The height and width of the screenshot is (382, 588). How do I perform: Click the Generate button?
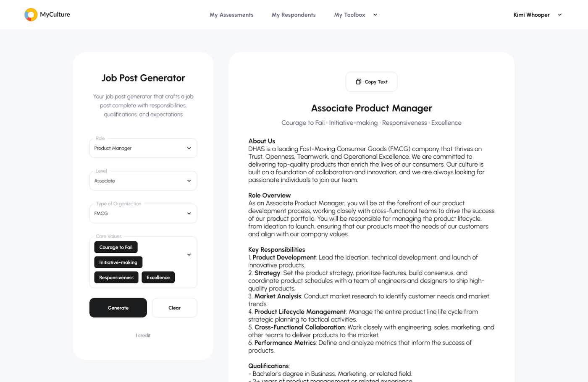tap(118, 307)
